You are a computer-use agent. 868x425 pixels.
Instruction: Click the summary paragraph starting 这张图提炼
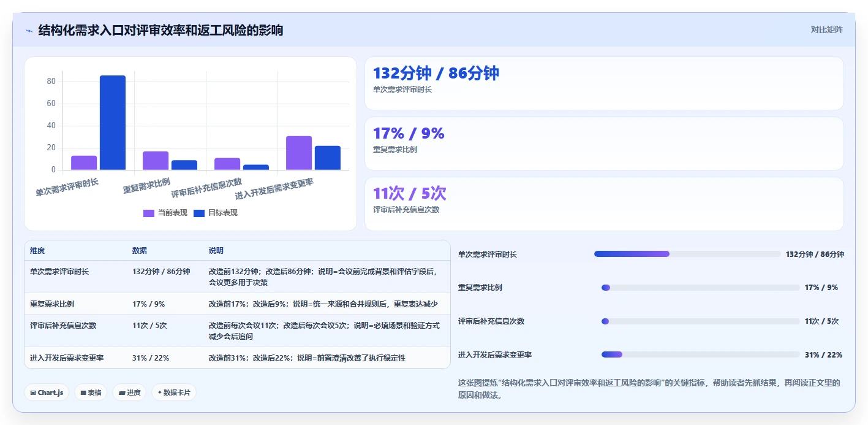pos(649,389)
